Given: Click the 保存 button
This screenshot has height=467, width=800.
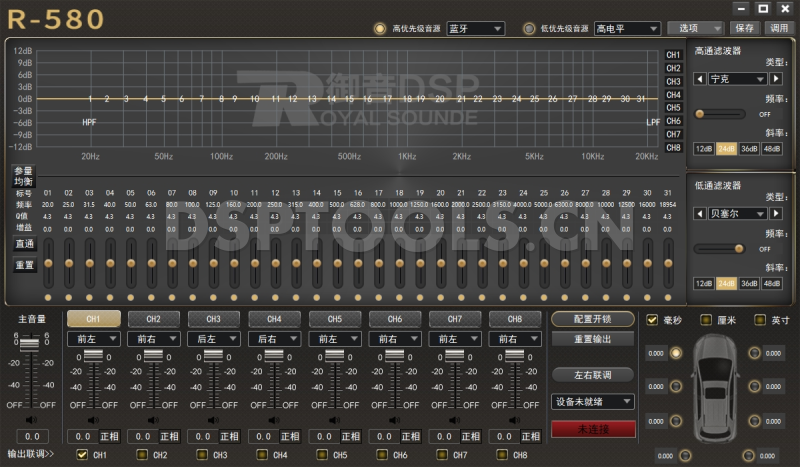Looking at the screenshot, I should point(744,28).
